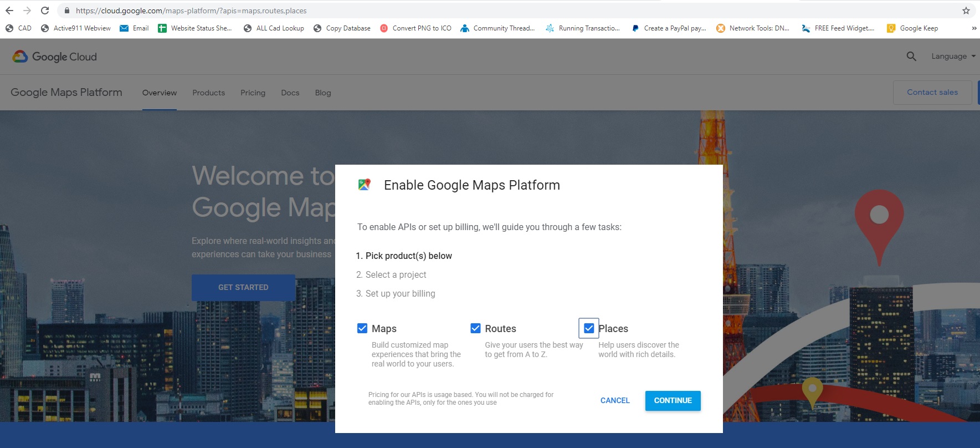Viewport: 980px width, 448px height.
Task: Click 'Enable Google Maps Platform' heading
Action: (x=472, y=185)
